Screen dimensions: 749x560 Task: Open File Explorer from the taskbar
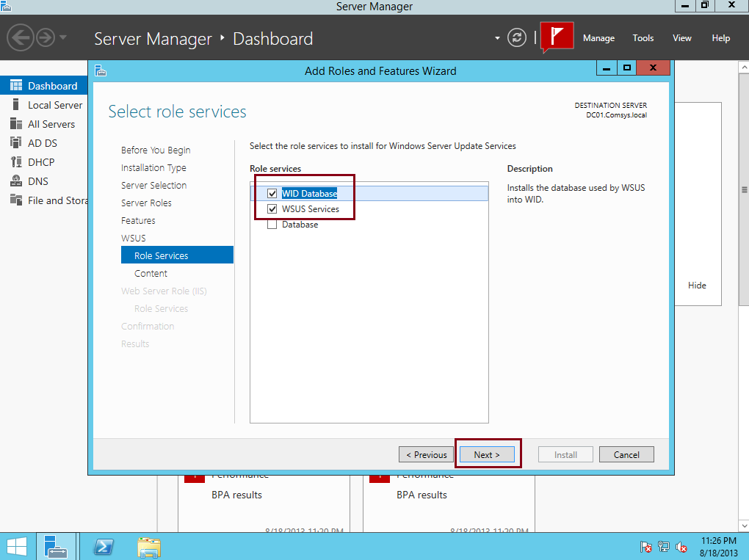149,547
